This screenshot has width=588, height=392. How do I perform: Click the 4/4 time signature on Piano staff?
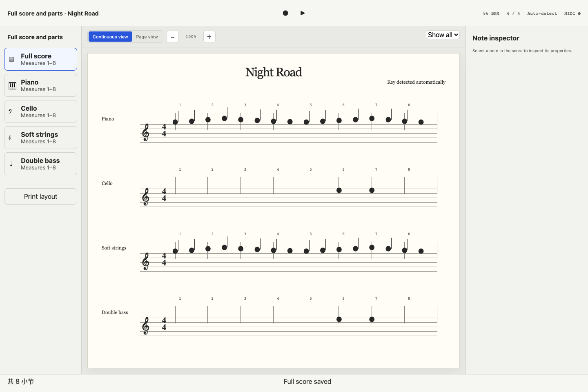164,130
